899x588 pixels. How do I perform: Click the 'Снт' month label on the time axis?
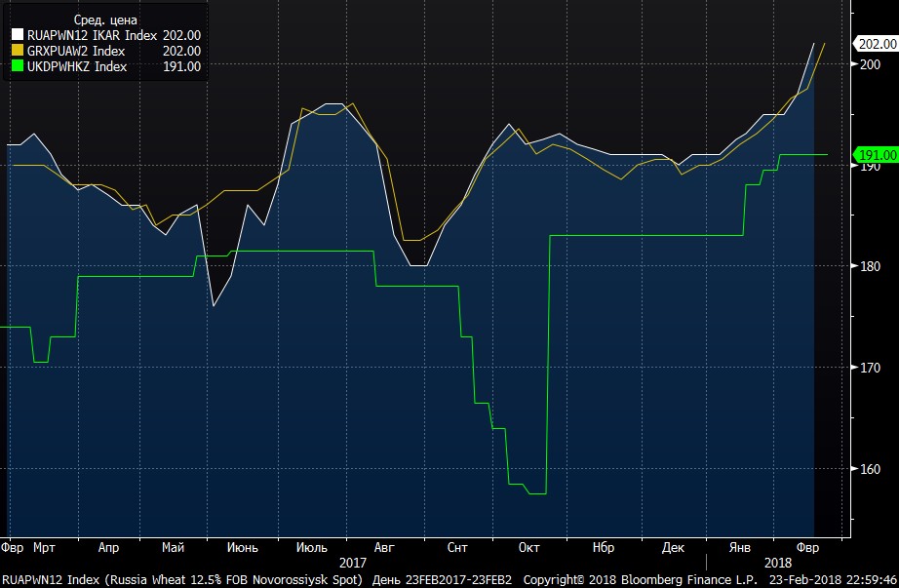click(457, 547)
